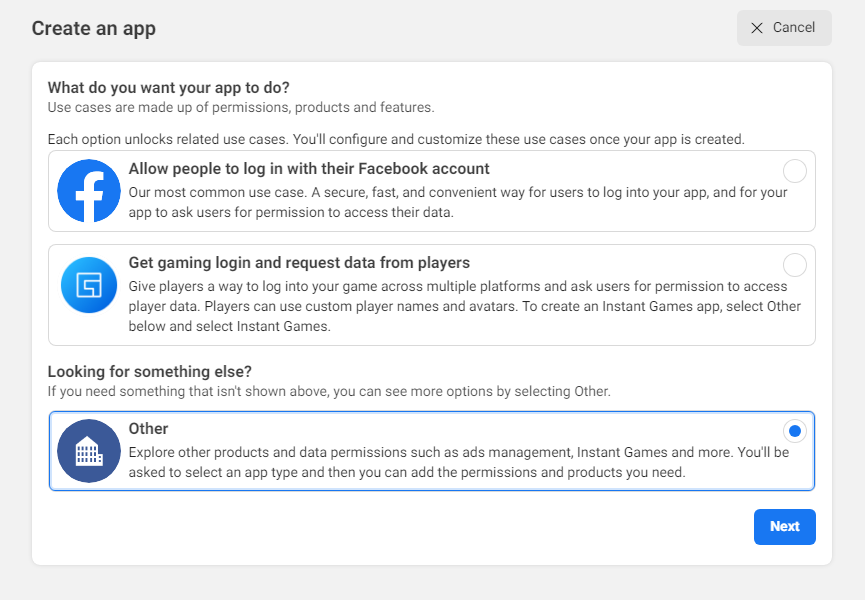This screenshot has height=600, width=865.
Task: Click 'If you need something that isn't shown above' text
Action: tap(329, 392)
